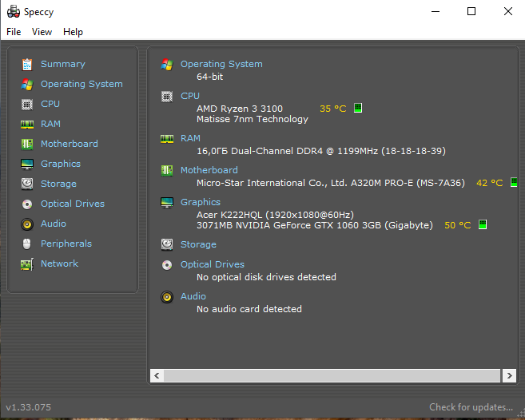
Task: Click the Acer K222HQL monitor line
Action: pos(275,215)
